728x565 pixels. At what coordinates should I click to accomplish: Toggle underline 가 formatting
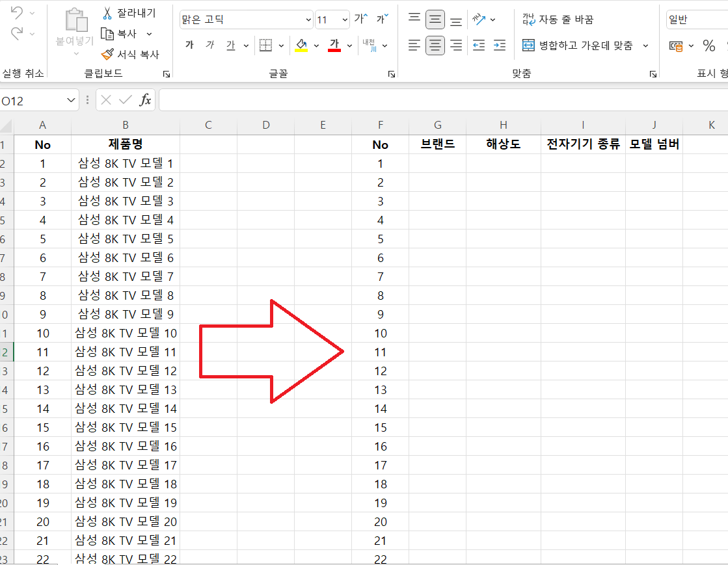[x=231, y=45]
